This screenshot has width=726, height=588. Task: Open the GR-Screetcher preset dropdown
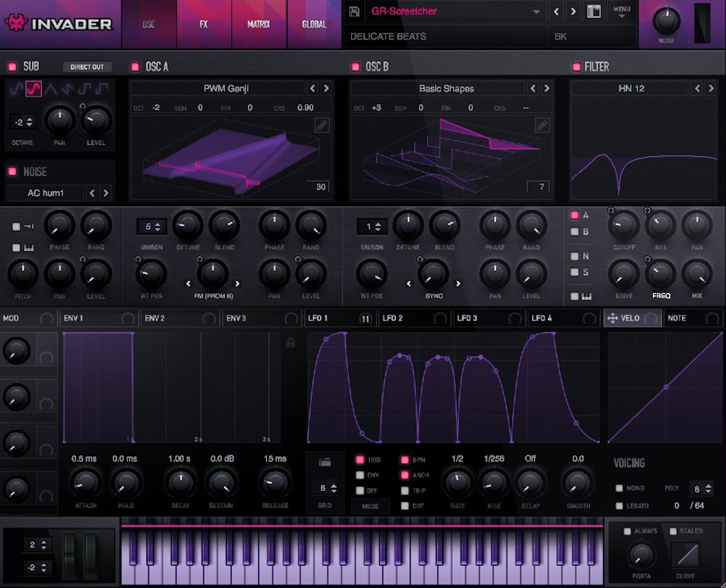coord(536,12)
